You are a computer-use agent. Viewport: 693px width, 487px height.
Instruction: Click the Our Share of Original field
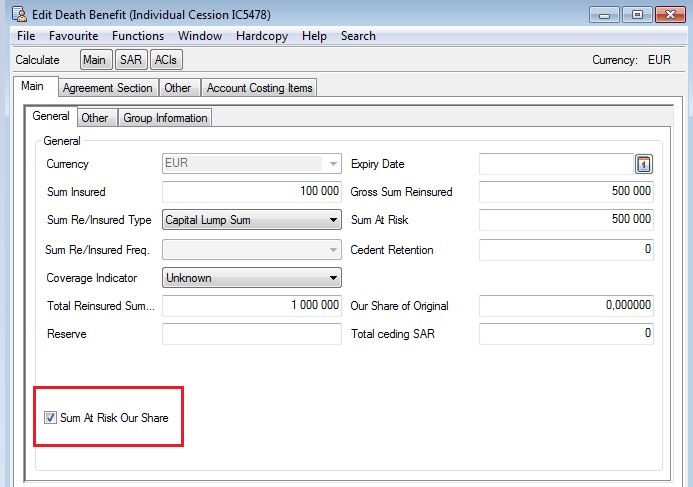pos(566,306)
